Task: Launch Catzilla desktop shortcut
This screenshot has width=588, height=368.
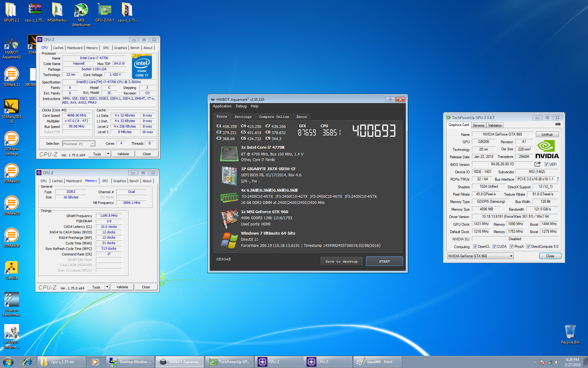Action: pyautogui.click(x=11, y=270)
